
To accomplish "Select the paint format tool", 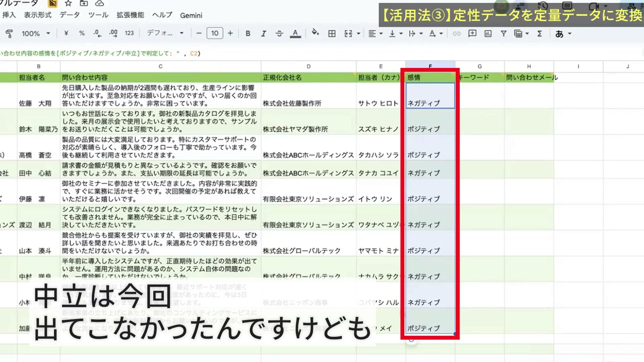I will click(x=9, y=34).
